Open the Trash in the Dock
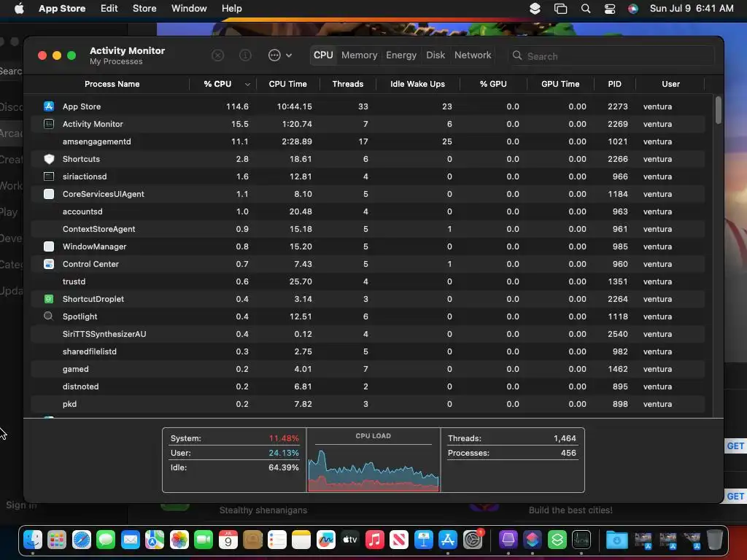The height and width of the screenshot is (560, 747). coord(715,540)
